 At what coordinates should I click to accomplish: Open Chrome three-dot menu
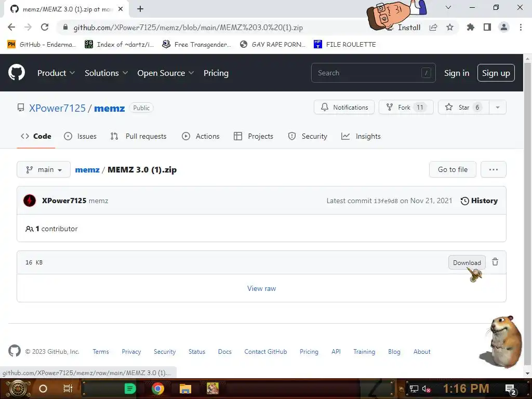tap(521, 27)
